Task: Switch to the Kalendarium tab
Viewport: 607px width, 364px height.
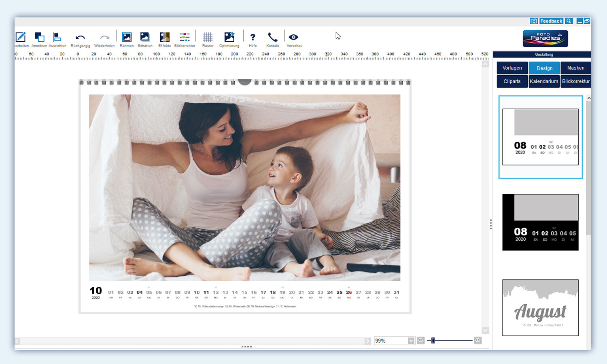Action: (x=544, y=81)
